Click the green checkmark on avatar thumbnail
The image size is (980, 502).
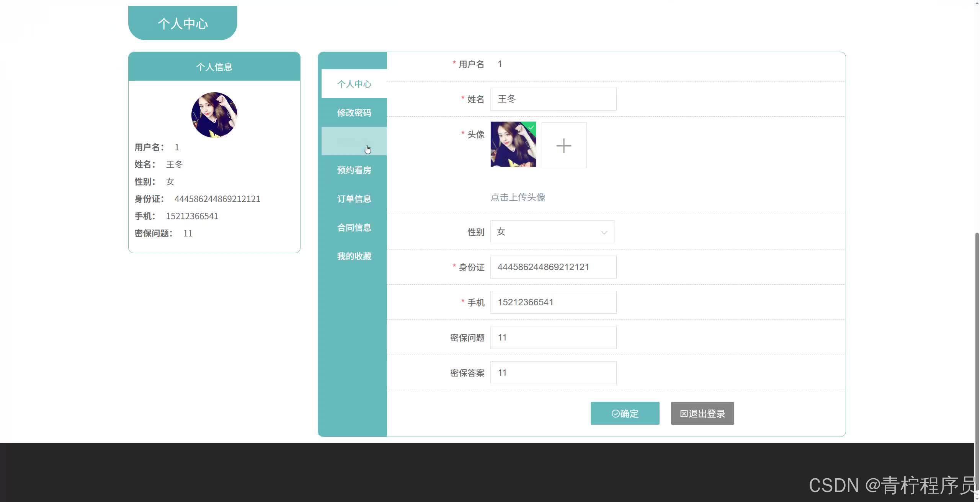[x=531, y=127]
